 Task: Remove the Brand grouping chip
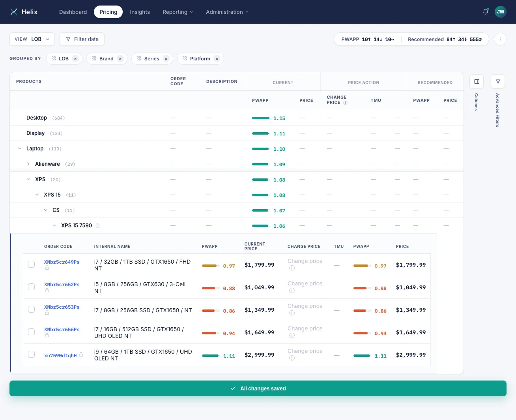tap(120, 59)
